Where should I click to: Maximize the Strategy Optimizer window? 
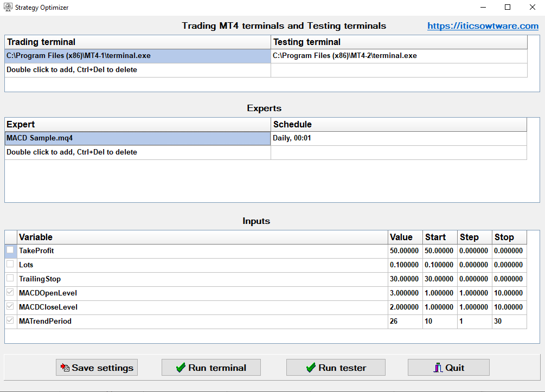tap(508, 8)
